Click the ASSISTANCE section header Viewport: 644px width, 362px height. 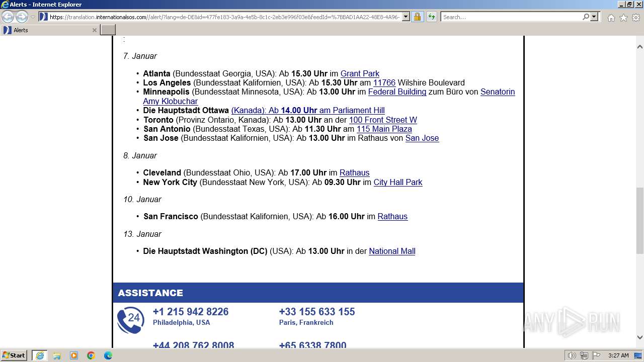pos(318,293)
